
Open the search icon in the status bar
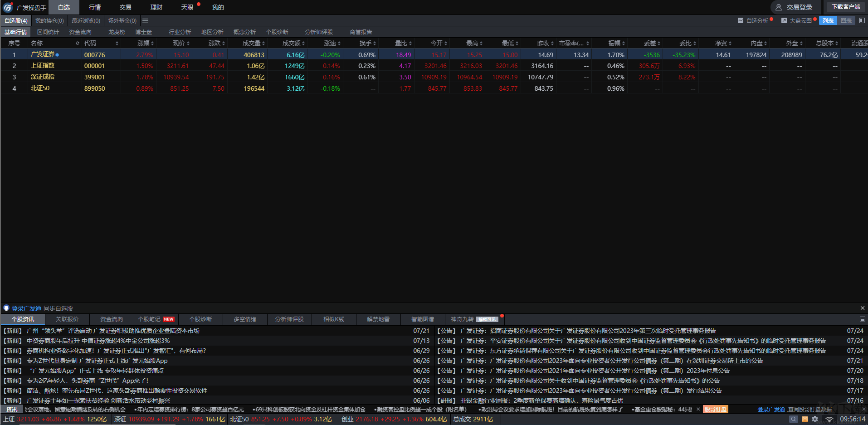point(793,419)
